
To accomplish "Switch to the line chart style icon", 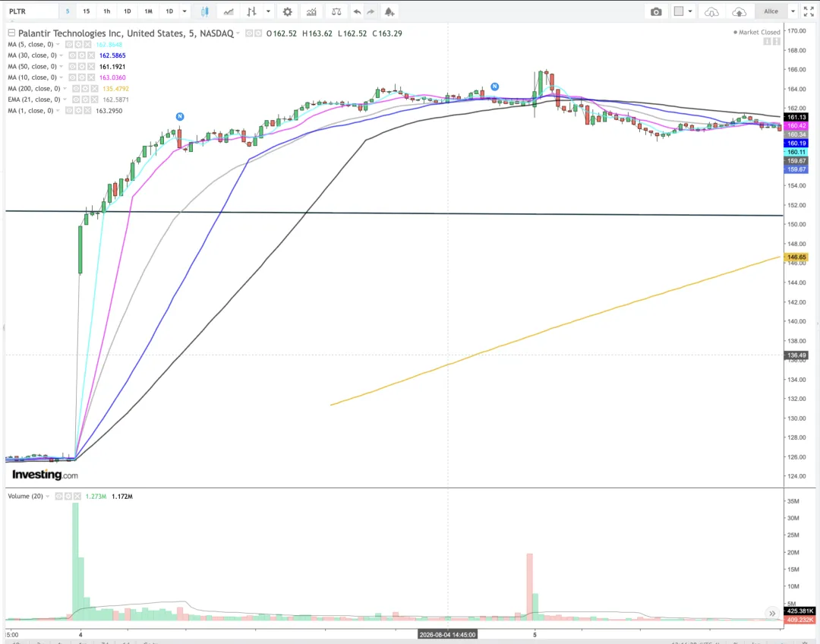I will (229, 11).
